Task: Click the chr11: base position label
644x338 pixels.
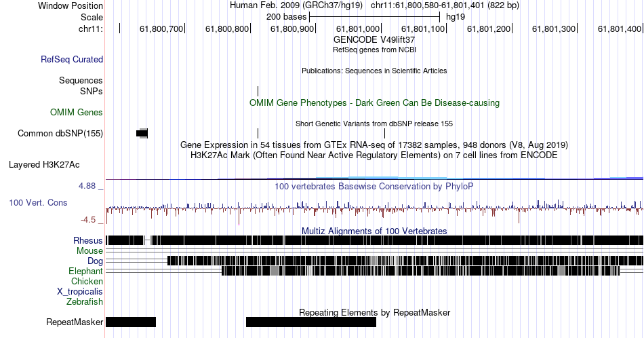Action: coord(91,29)
